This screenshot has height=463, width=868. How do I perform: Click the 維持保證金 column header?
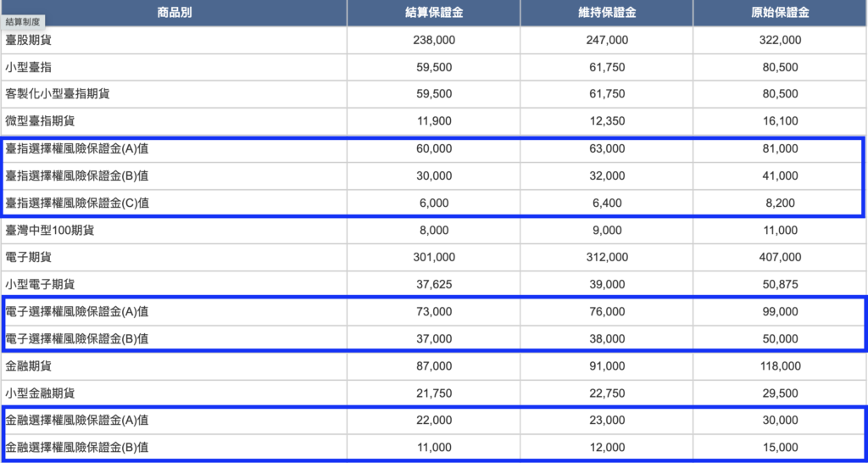tap(607, 14)
